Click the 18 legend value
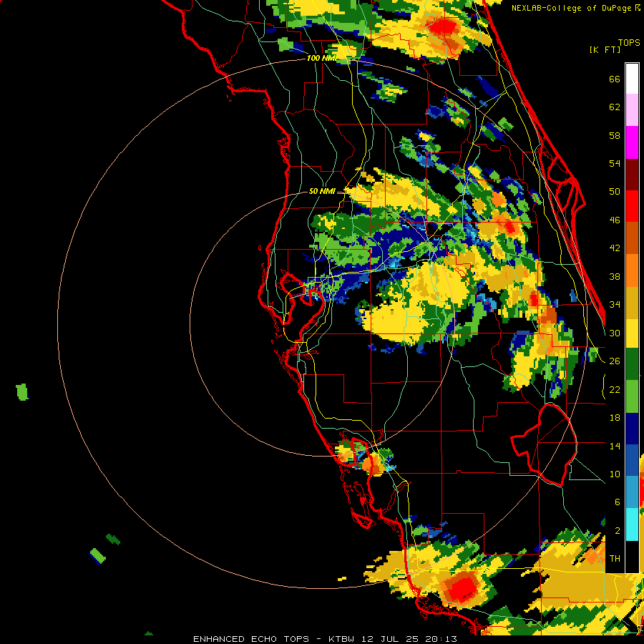The width and height of the screenshot is (644, 644). click(615, 418)
